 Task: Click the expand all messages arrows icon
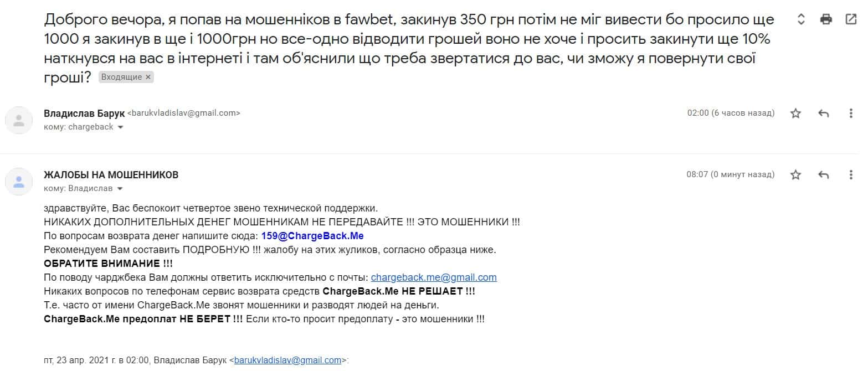click(x=800, y=19)
